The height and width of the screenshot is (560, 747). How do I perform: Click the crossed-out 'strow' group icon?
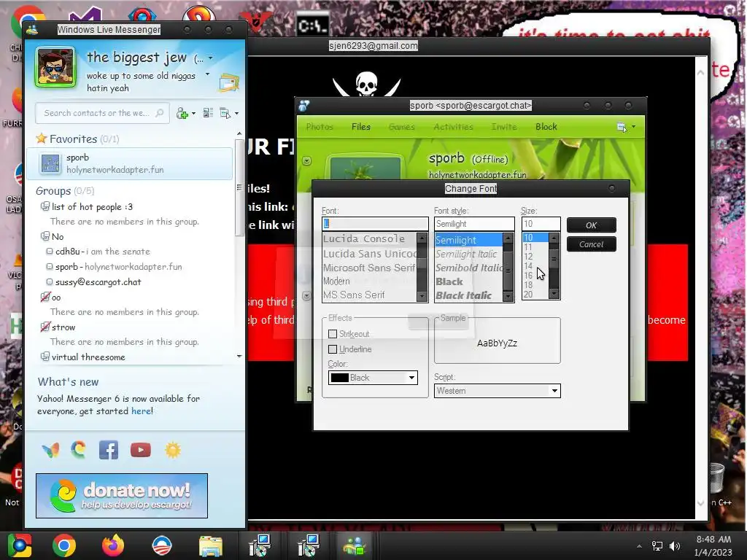coord(44,327)
